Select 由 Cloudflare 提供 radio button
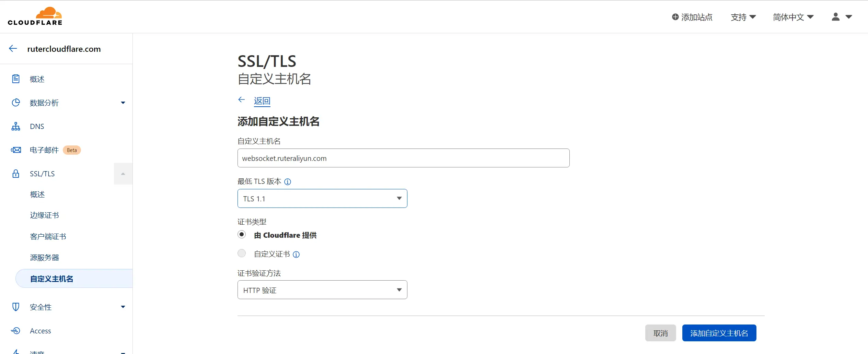The image size is (868, 354). pos(242,235)
